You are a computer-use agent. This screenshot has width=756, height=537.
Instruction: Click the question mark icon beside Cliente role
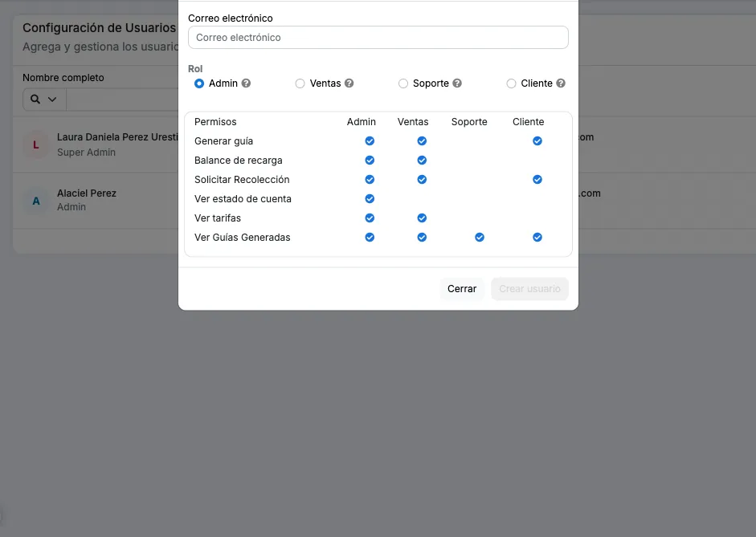[561, 83]
